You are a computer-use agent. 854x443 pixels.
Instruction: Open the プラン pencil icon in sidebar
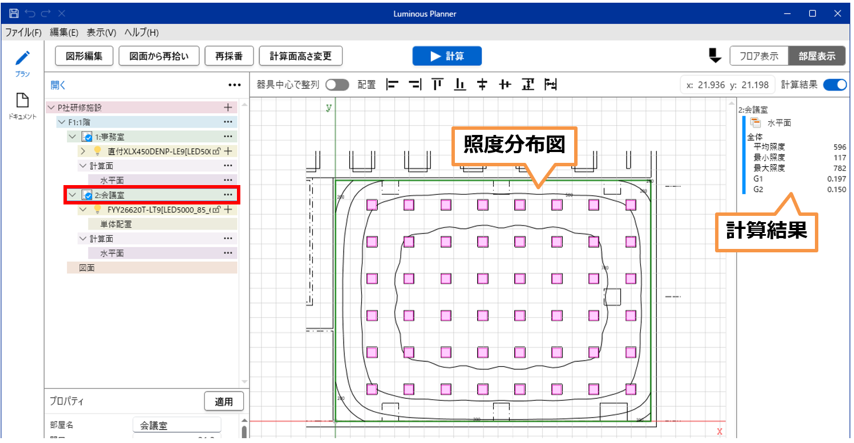[x=22, y=60]
